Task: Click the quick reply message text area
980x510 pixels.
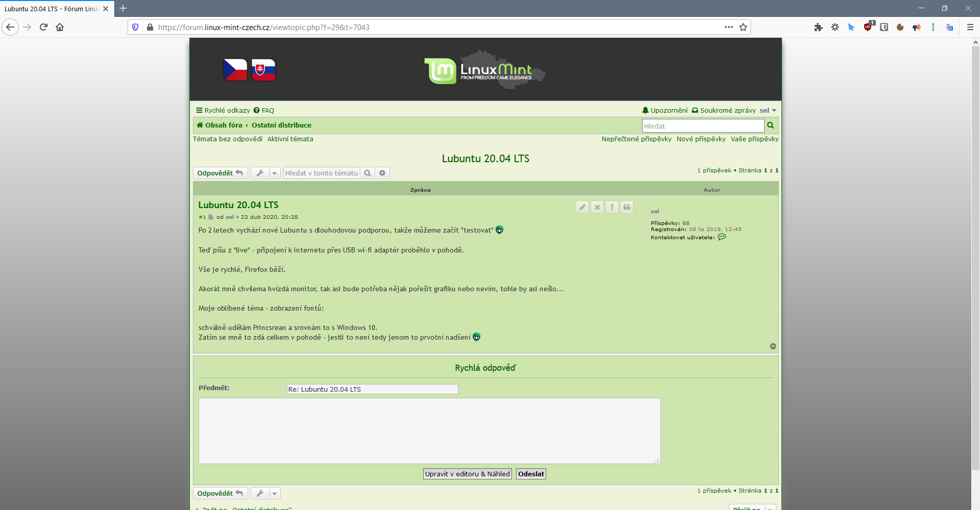Action: click(429, 431)
